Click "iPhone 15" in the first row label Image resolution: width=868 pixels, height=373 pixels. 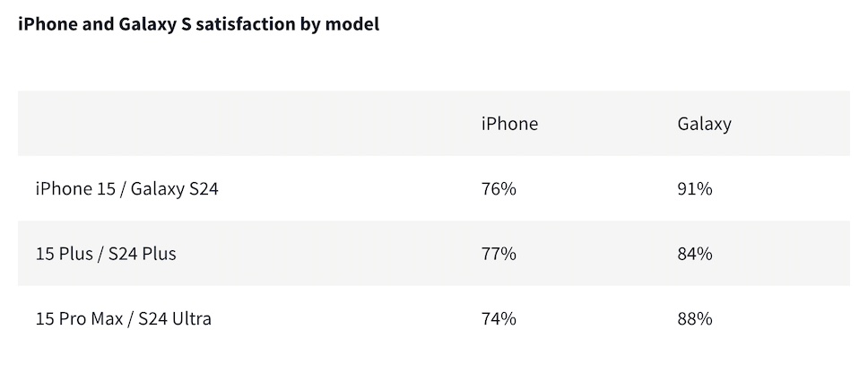[x=74, y=189]
